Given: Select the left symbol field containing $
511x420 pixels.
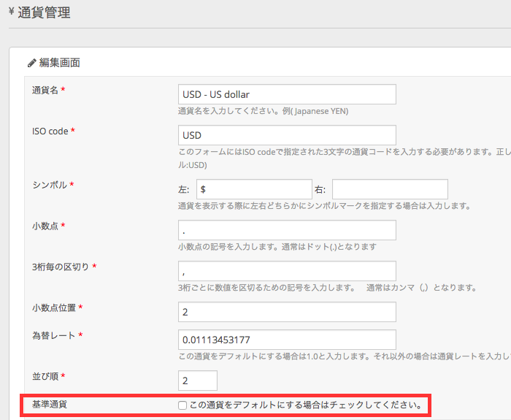Looking at the screenshot, I should pos(254,189).
